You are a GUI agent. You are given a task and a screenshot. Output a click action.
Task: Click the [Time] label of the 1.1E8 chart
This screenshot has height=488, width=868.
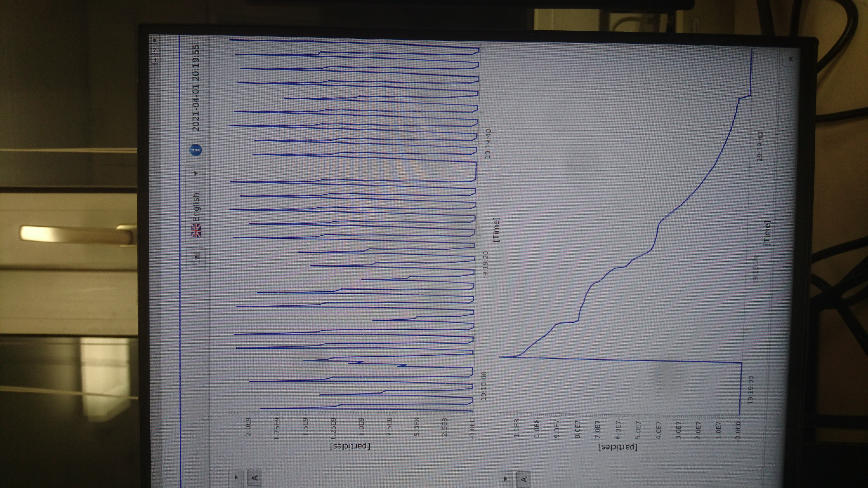pyautogui.click(x=767, y=233)
